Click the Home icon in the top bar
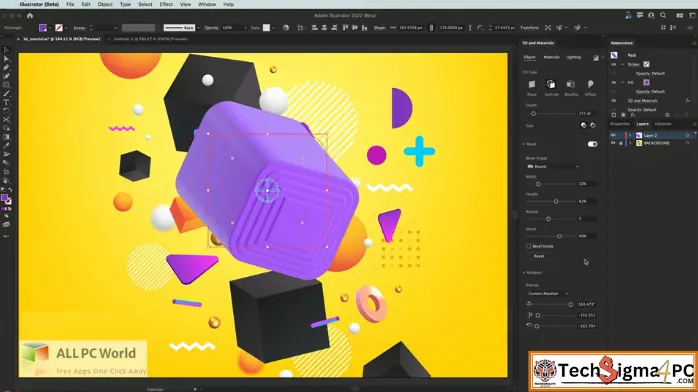This screenshot has height=392, width=698. [x=30, y=16]
